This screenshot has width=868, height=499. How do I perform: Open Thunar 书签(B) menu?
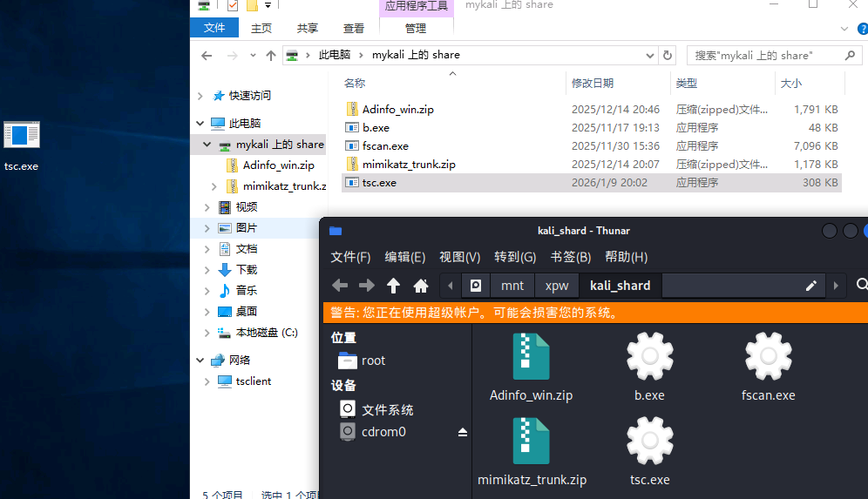(x=570, y=257)
